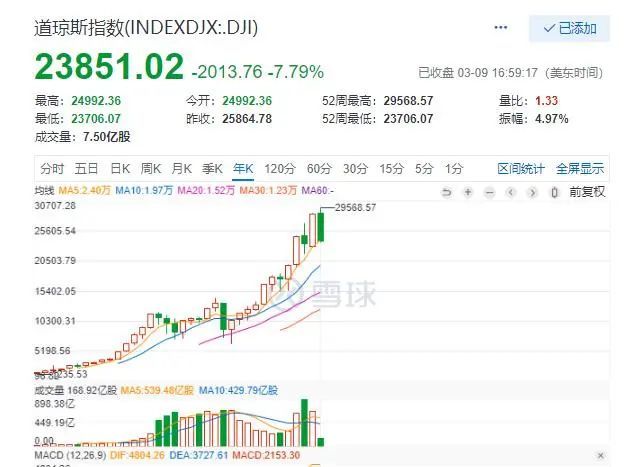Click the -7.79% change value
Screen dimensions: 635x467
296,72
